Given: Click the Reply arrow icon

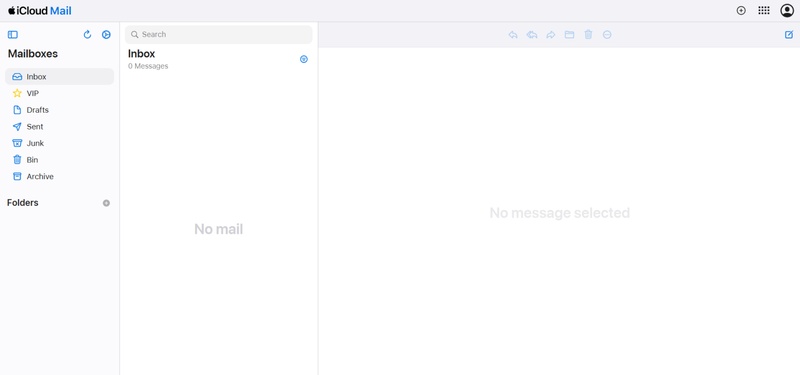Looking at the screenshot, I should (513, 35).
